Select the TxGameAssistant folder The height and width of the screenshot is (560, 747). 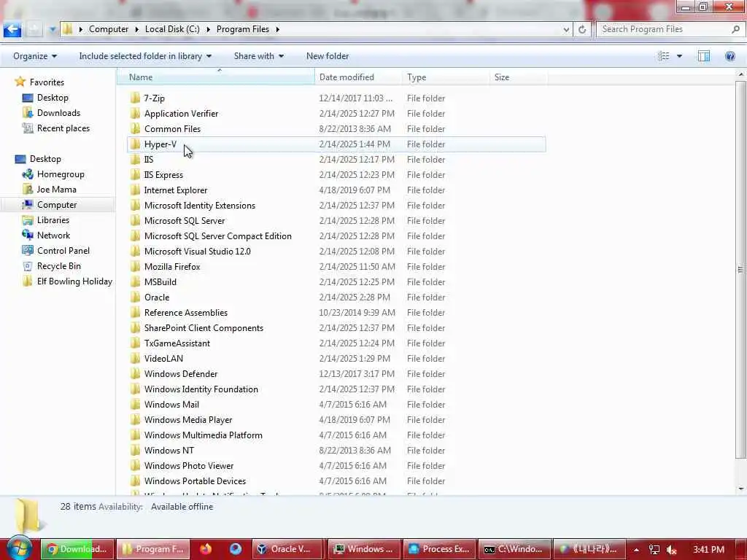tap(336, 343)
